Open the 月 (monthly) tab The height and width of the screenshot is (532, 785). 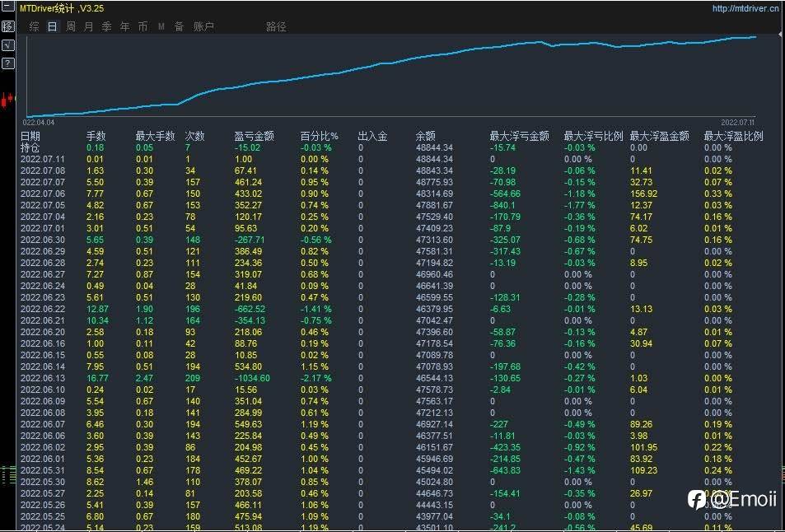(x=89, y=26)
